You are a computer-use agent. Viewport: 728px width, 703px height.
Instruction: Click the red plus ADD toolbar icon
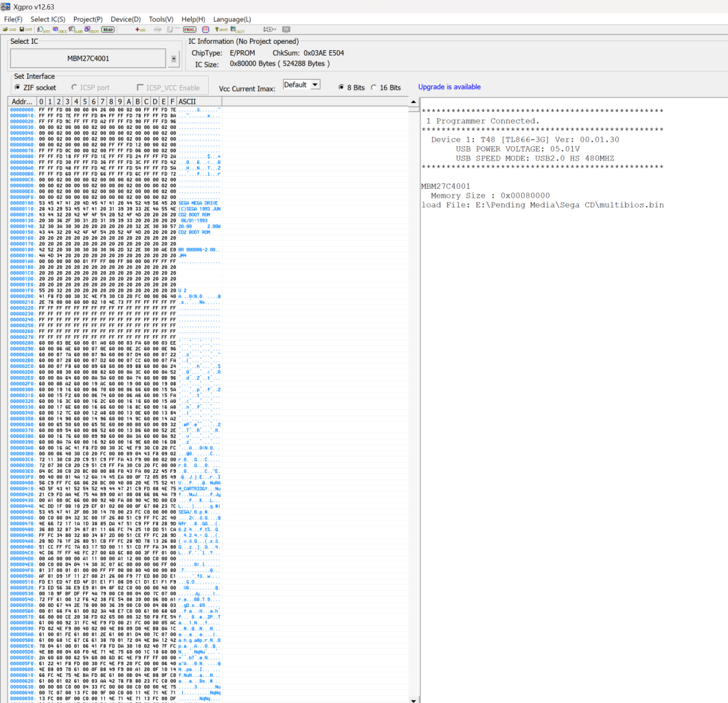tap(140, 30)
